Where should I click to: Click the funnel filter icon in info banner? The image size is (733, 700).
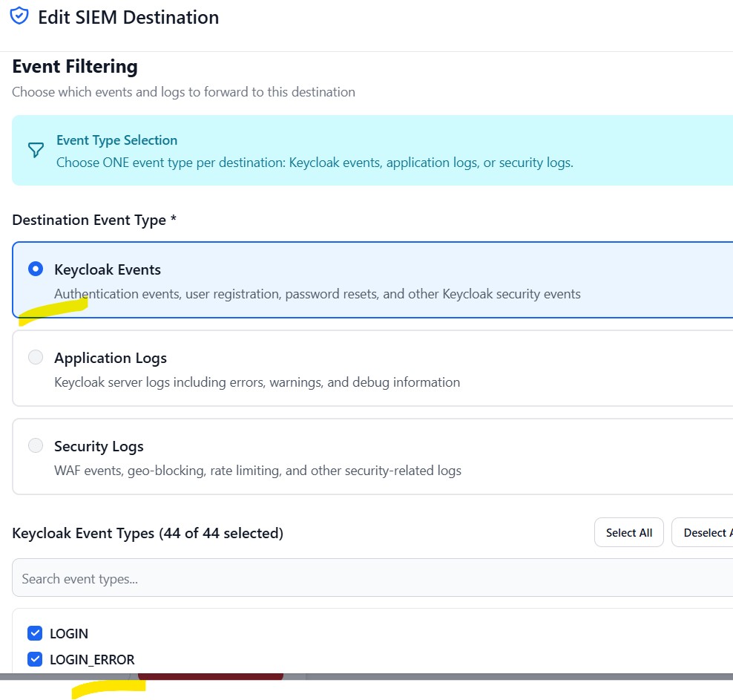(36, 151)
